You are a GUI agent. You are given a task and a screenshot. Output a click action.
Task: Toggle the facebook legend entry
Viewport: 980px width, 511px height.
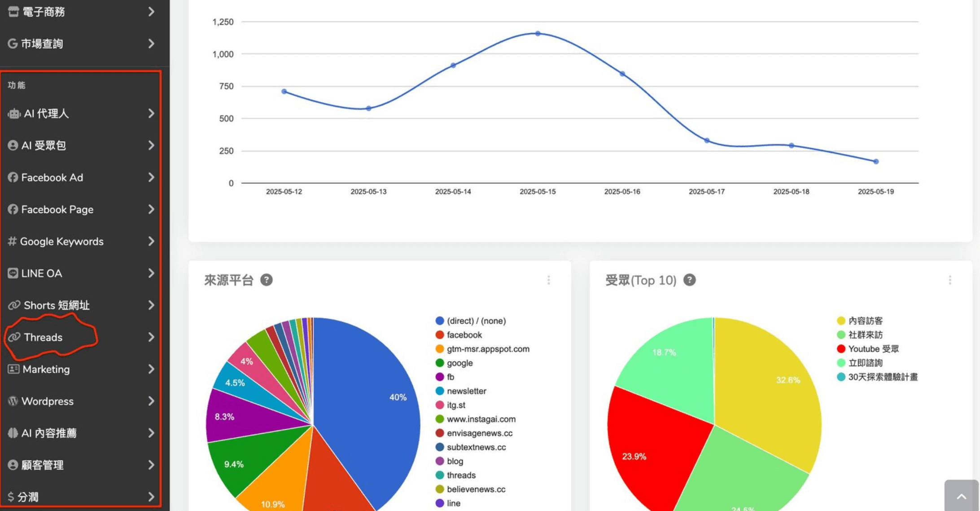464,335
